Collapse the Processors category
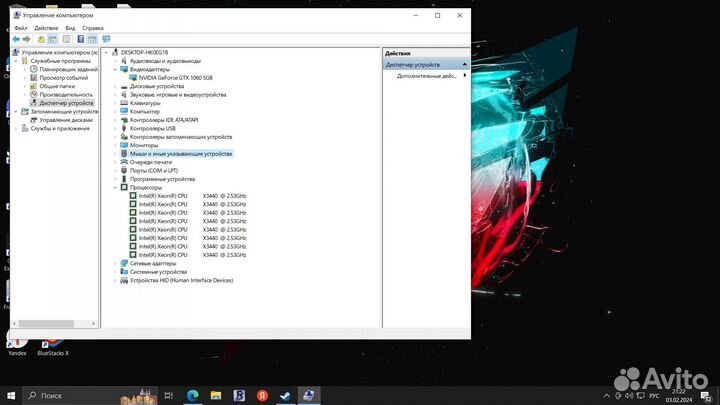The height and width of the screenshot is (405, 720). (116, 187)
